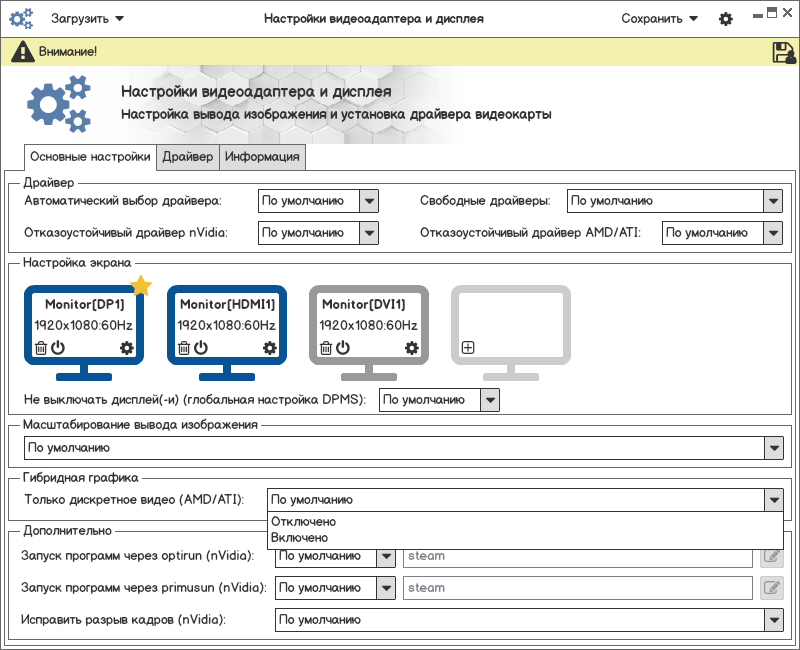This screenshot has height=650, width=800.
Task: Open the Информация tab
Action: click(x=262, y=157)
